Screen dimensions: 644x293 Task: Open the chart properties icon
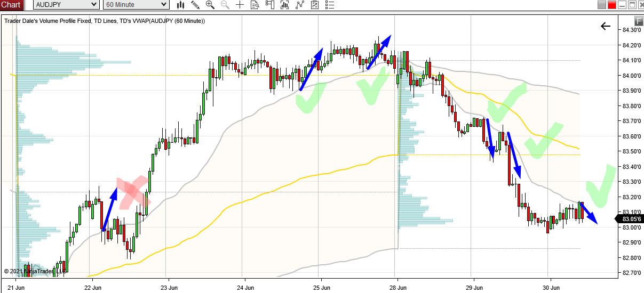click(315, 5)
